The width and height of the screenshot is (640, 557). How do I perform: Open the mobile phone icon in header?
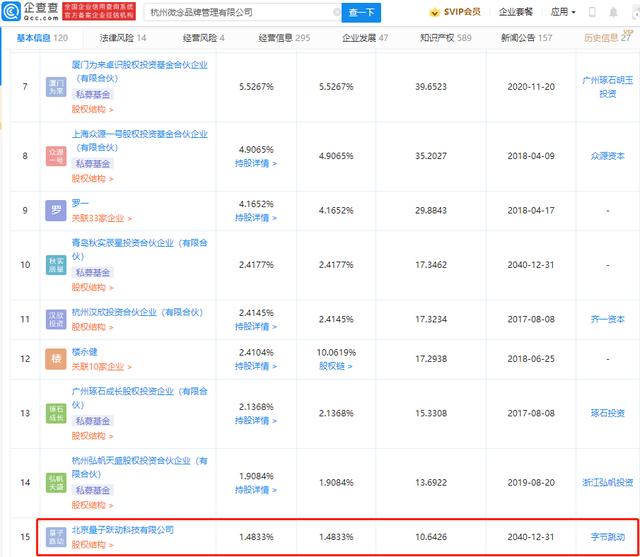point(592,12)
